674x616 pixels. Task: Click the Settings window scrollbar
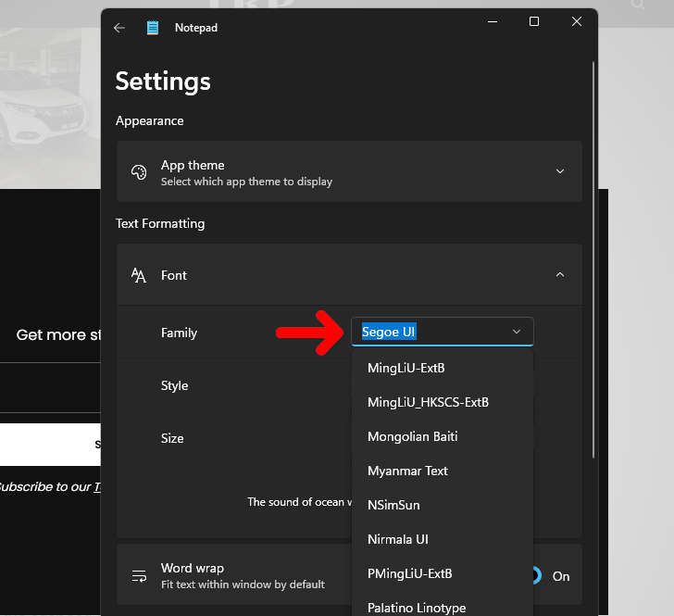[593, 259]
